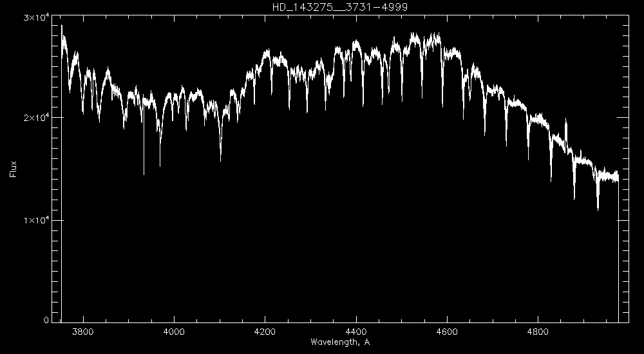The image size is (644, 354).
Task: Click the 4600 x-axis tick label
Action: coord(447,332)
